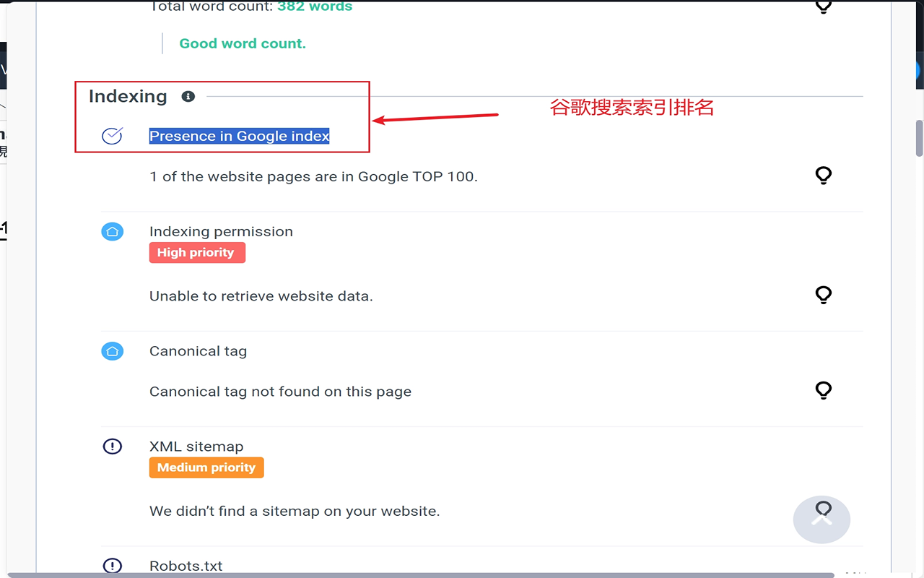Select the circled checkmark beside Presence in Google index

pos(112,136)
